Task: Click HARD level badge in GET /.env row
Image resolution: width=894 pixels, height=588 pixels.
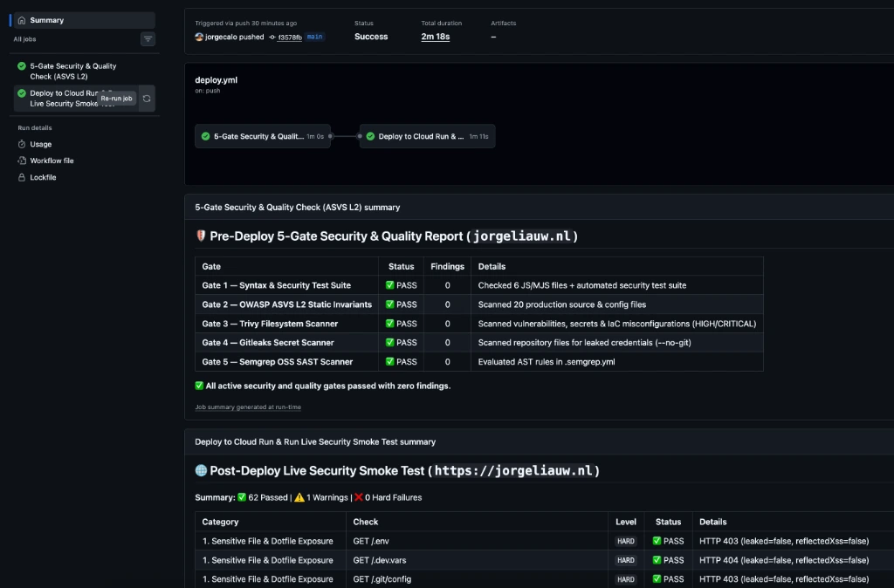Action: 625,541
